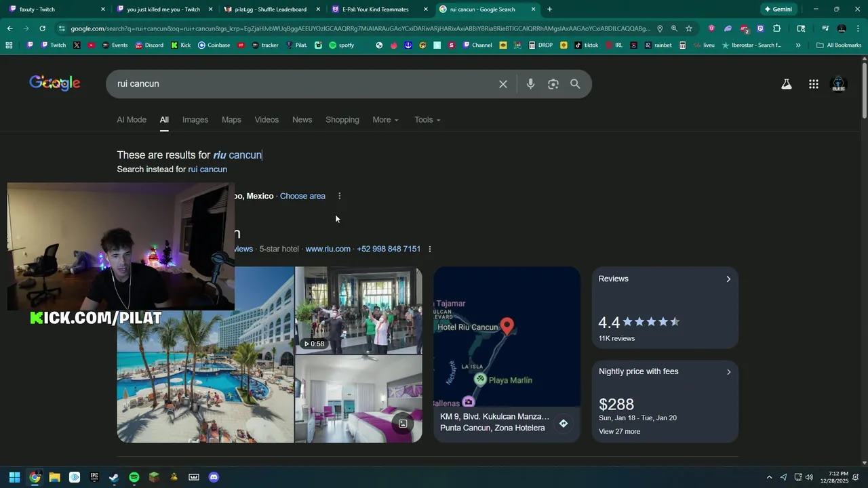Viewport: 868px width, 488px height.
Task: Start a voice search with the microphone icon
Action: pos(530,84)
